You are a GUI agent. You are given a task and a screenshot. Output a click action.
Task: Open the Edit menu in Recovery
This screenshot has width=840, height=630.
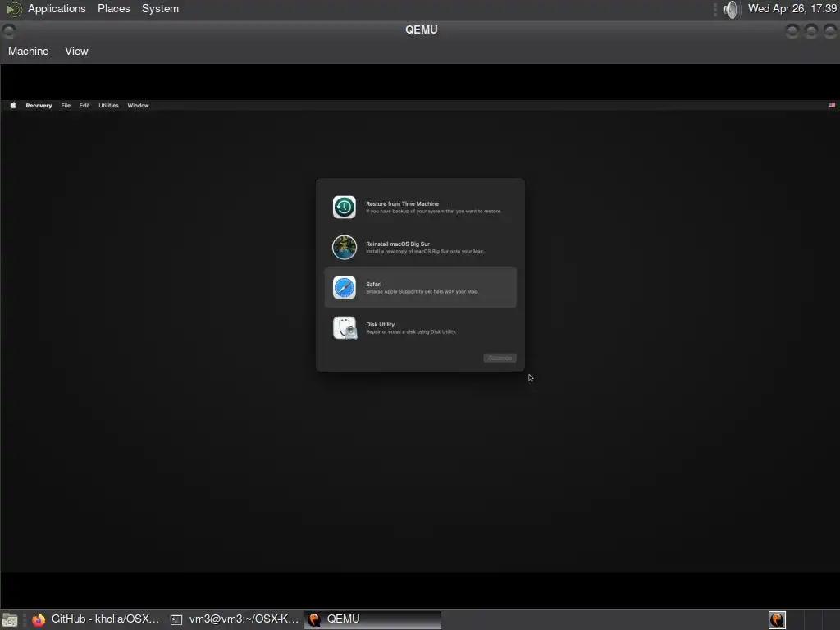pyautogui.click(x=84, y=106)
